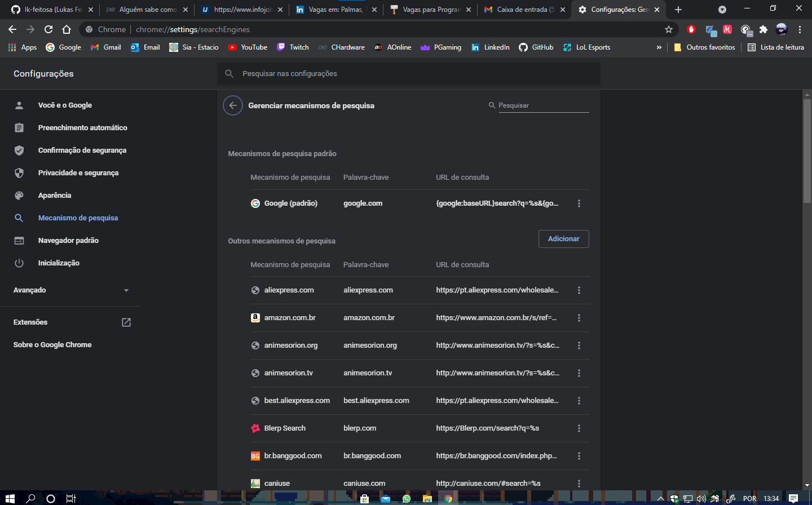Open the Gmail bookmark
Viewport: 812px width, 505px height.
click(x=106, y=47)
